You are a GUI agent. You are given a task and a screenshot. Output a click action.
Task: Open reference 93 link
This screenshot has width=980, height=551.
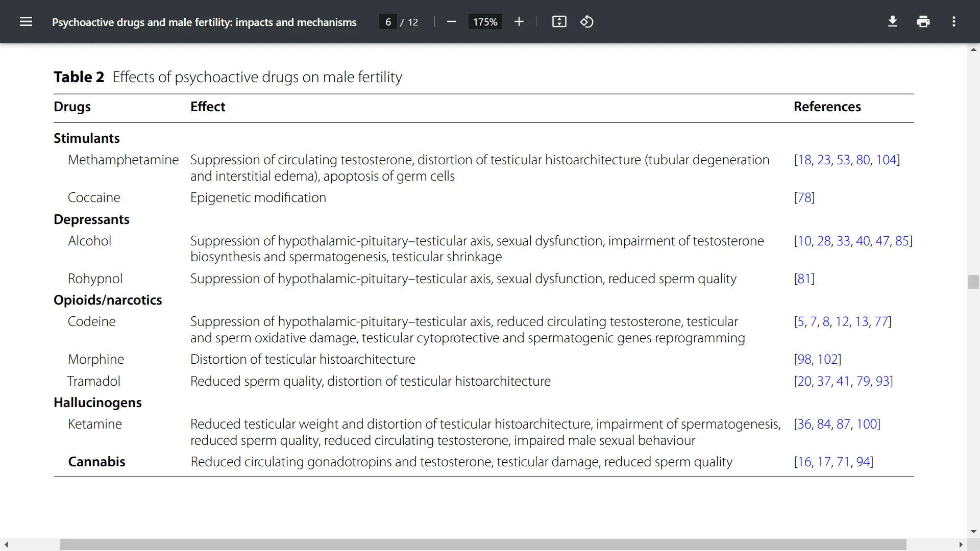[883, 381]
